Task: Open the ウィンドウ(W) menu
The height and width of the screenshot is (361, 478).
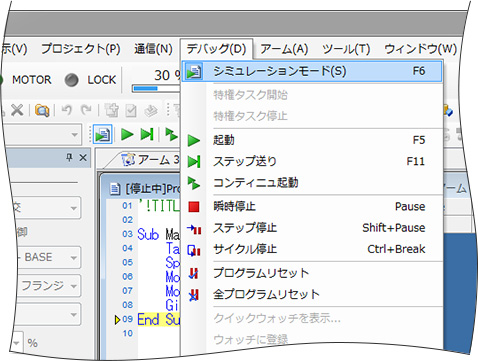Action: coord(420,49)
